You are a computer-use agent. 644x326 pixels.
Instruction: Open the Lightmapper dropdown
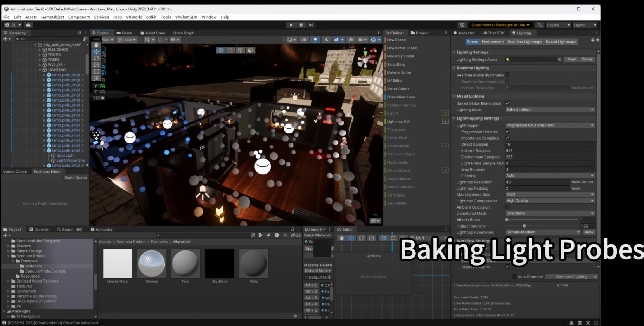point(550,125)
